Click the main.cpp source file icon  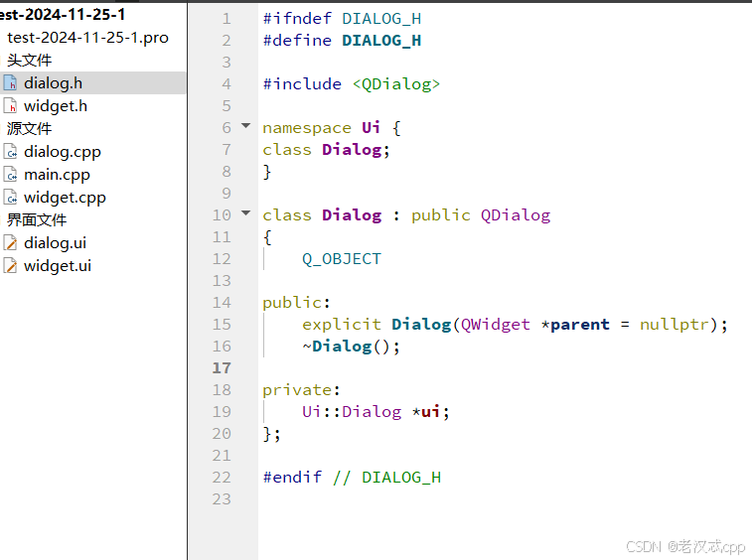[x=11, y=175]
